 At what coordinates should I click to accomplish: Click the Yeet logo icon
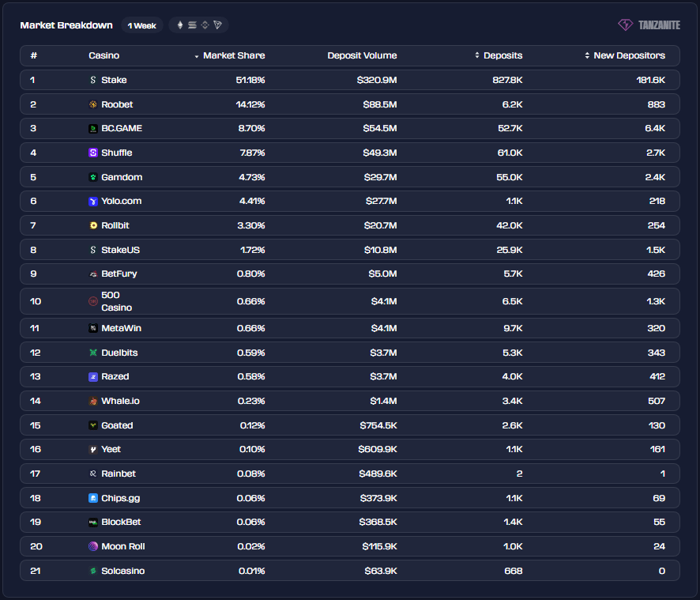click(x=93, y=450)
